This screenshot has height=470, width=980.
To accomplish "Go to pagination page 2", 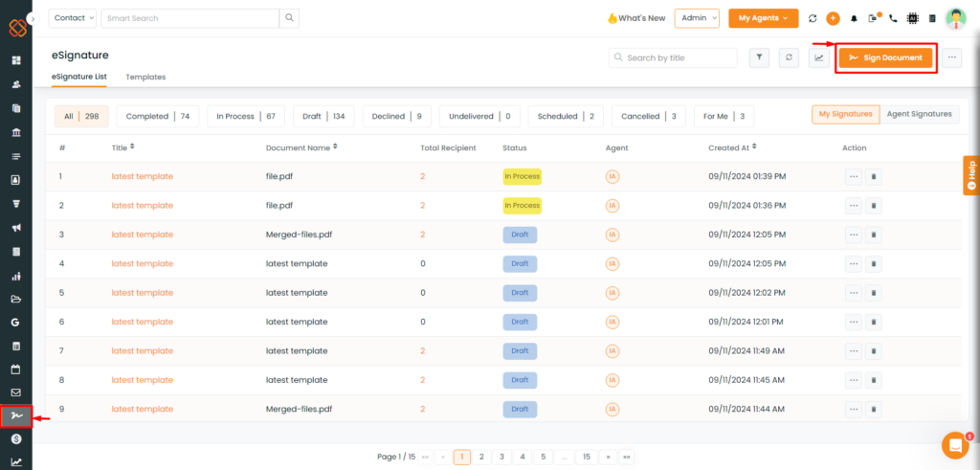I will tap(481, 457).
